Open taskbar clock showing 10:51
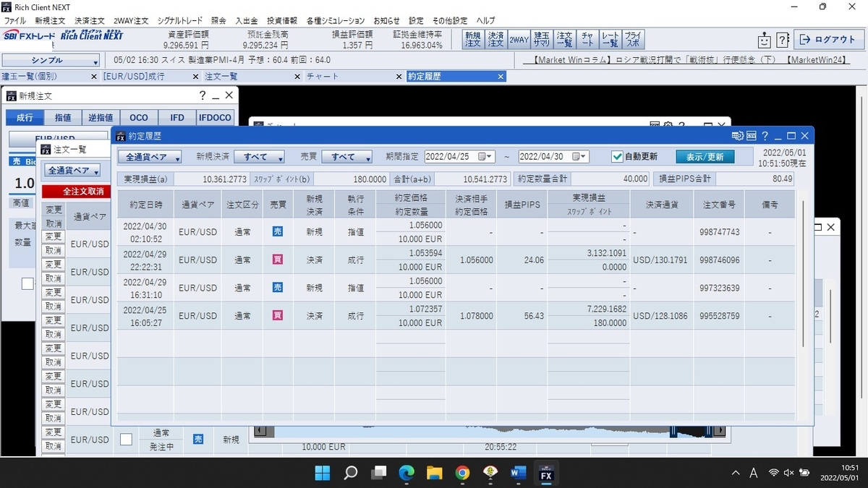The height and width of the screenshot is (488, 868). 840,473
